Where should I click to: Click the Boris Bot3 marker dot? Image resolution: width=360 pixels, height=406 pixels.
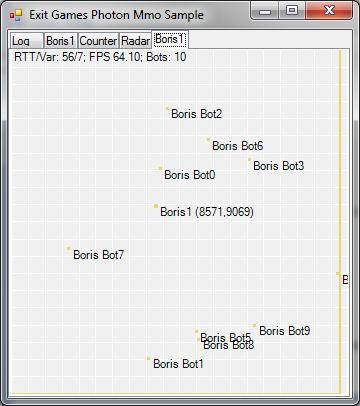coord(249,160)
